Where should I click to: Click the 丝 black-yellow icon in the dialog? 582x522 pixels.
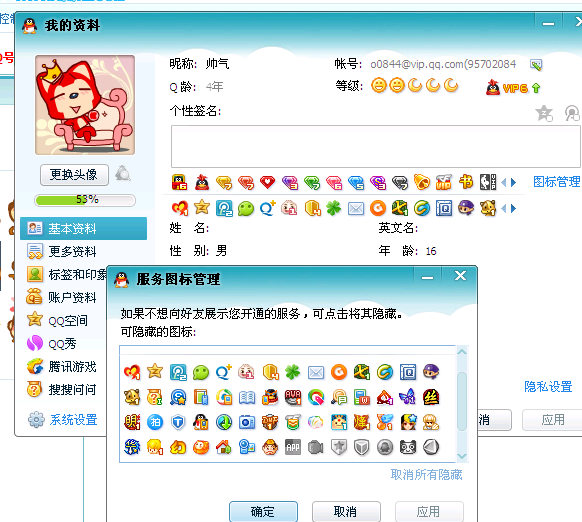[431, 397]
